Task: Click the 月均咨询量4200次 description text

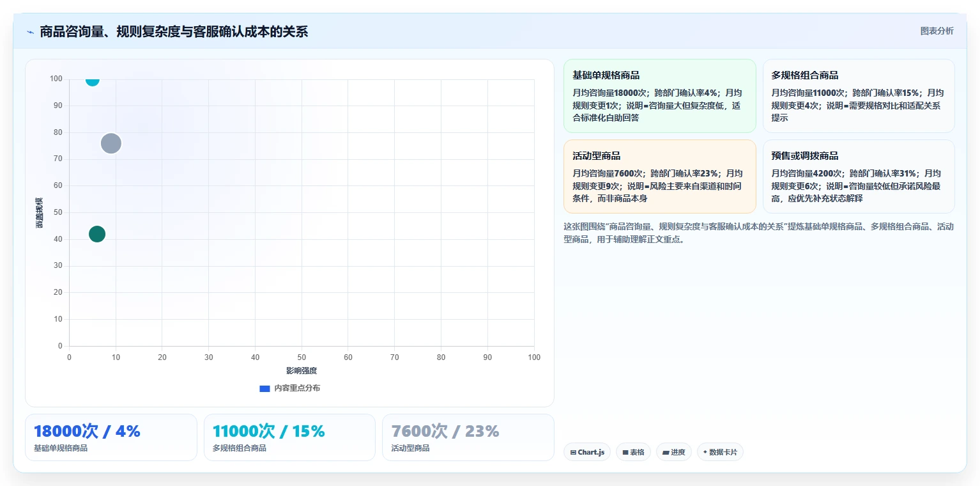Action: click(856, 186)
